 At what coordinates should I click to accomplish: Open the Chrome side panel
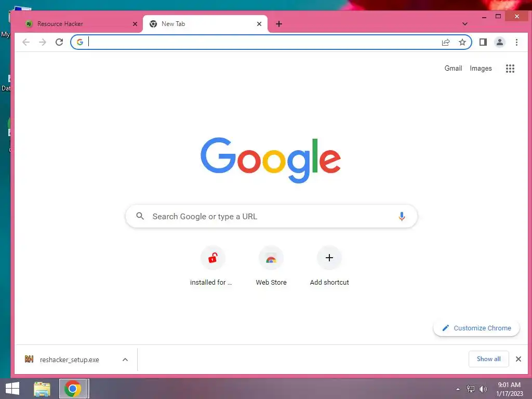click(483, 42)
